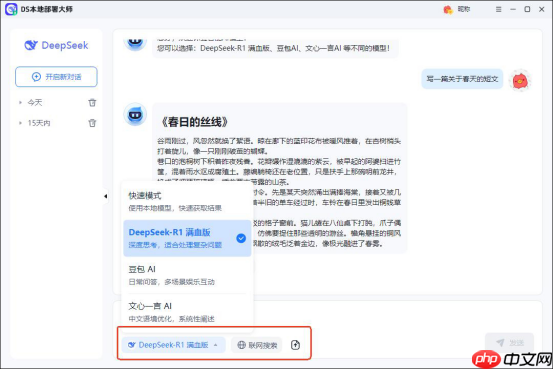This screenshot has height=369, width=553.
Task: Expand the 15天内 history group
Action: 20,123
